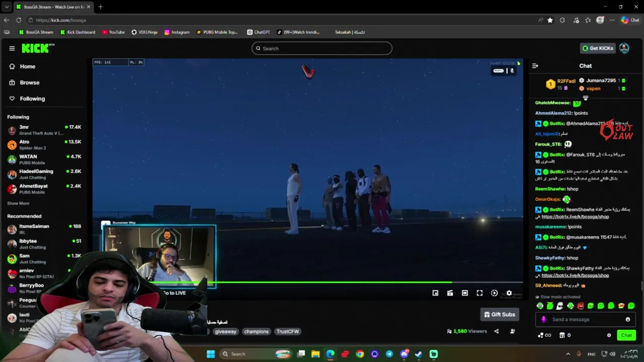Click the clip creation icon on player
The height and width of the screenshot is (362, 644).
(x=450, y=293)
